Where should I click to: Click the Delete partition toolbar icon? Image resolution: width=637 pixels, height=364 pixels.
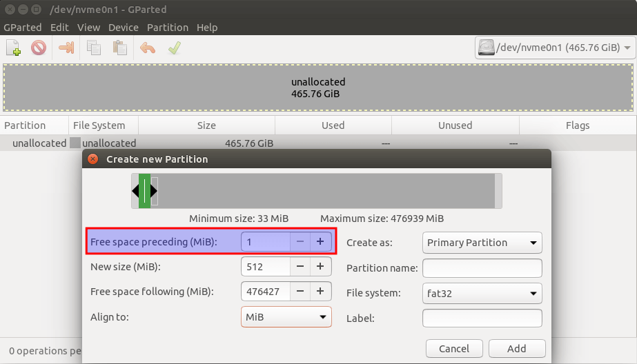(x=39, y=48)
